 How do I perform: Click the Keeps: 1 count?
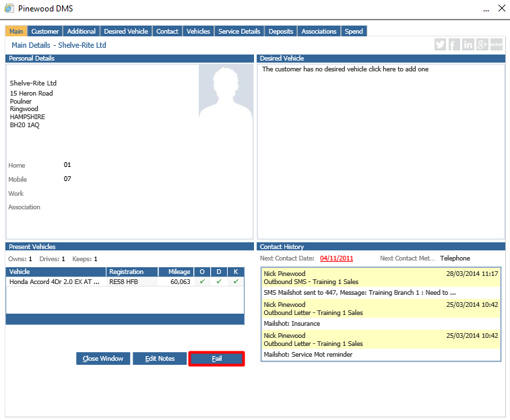(85, 259)
